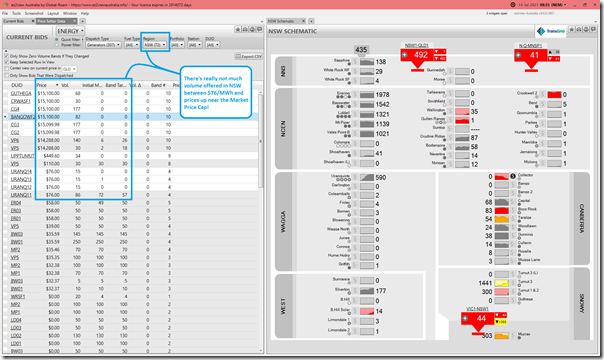Open the DUID filter dropdown
The image size is (604, 360).
click(212, 45)
